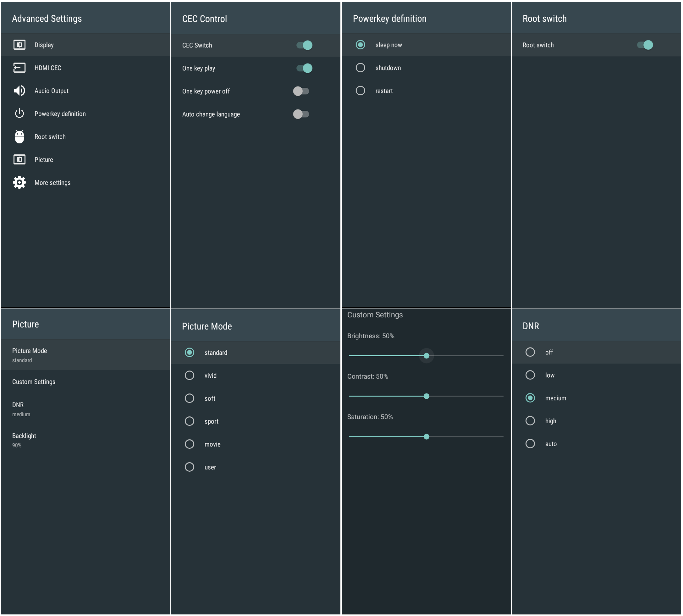683x616 pixels.
Task: Select shutdown powerkey option
Action: pyautogui.click(x=360, y=68)
